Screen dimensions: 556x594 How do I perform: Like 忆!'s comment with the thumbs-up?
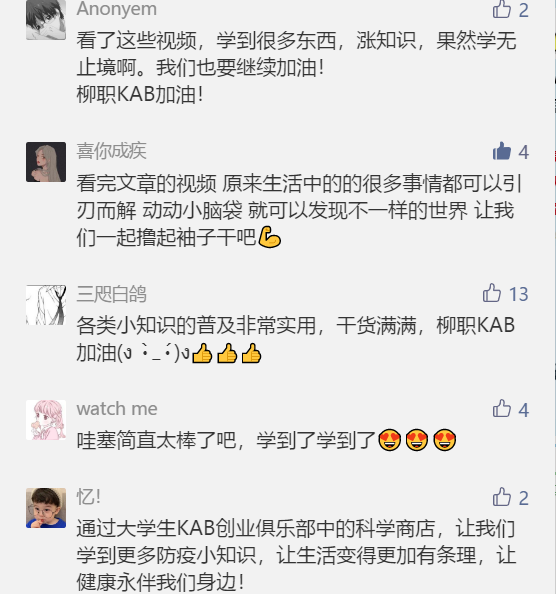(x=502, y=497)
